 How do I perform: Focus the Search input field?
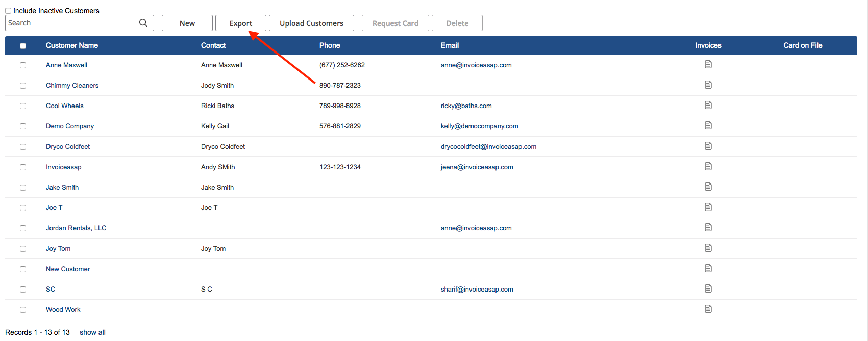click(x=69, y=23)
